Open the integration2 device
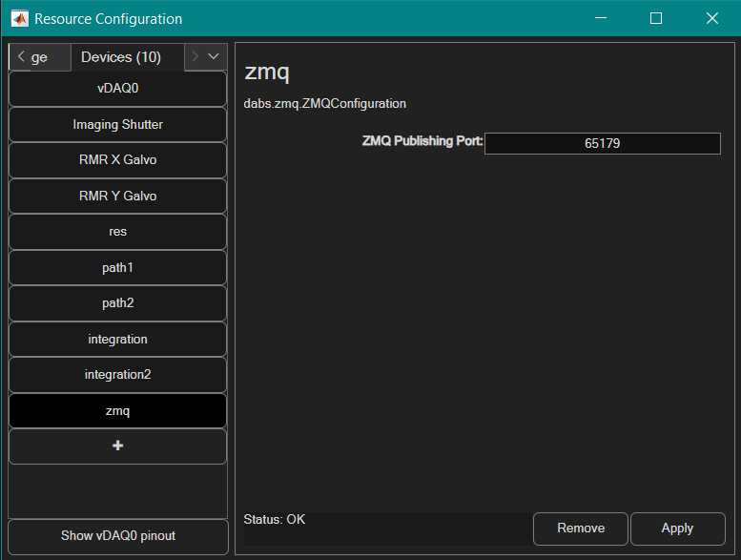The width and height of the screenshot is (741, 560). (117, 375)
